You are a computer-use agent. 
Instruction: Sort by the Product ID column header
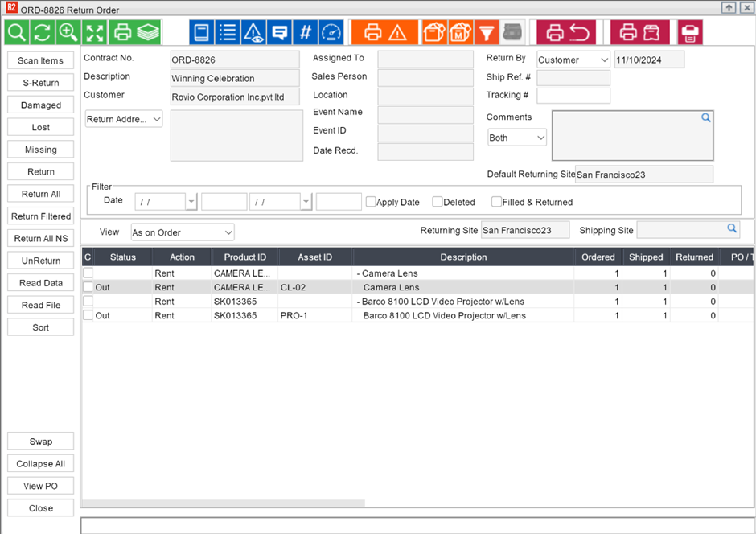click(x=244, y=257)
